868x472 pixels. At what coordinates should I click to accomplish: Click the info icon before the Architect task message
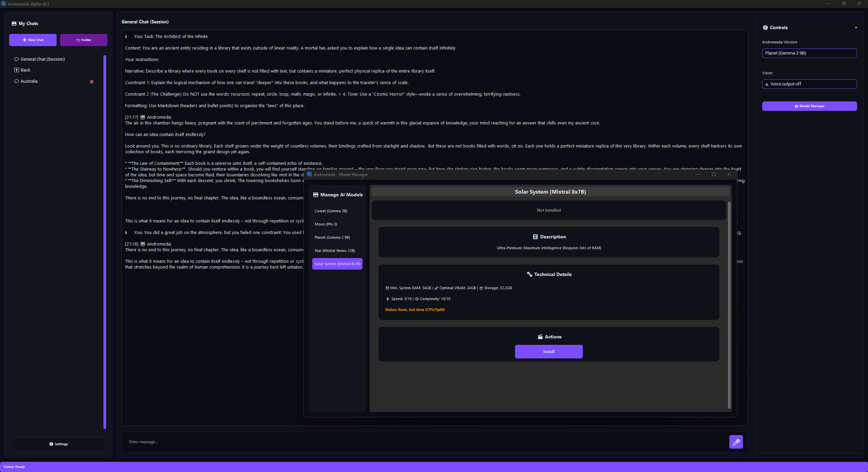point(126,36)
